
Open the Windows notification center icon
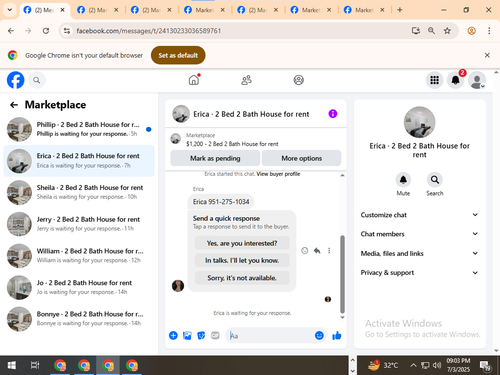pos(485,366)
